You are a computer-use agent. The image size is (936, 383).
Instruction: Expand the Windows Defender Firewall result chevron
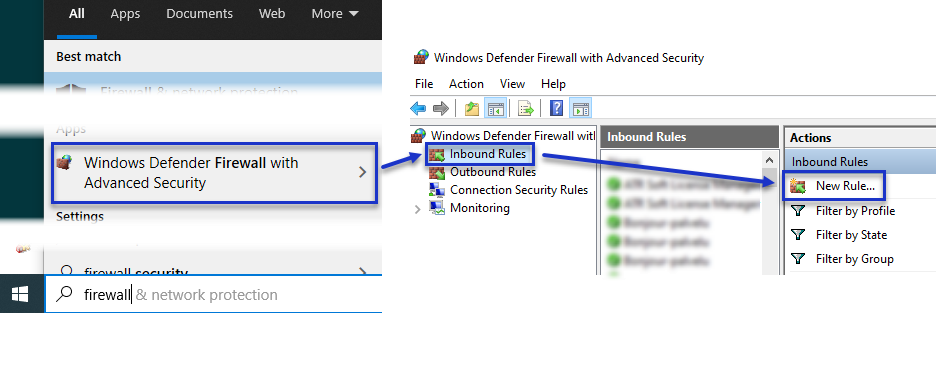(x=362, y=172)
